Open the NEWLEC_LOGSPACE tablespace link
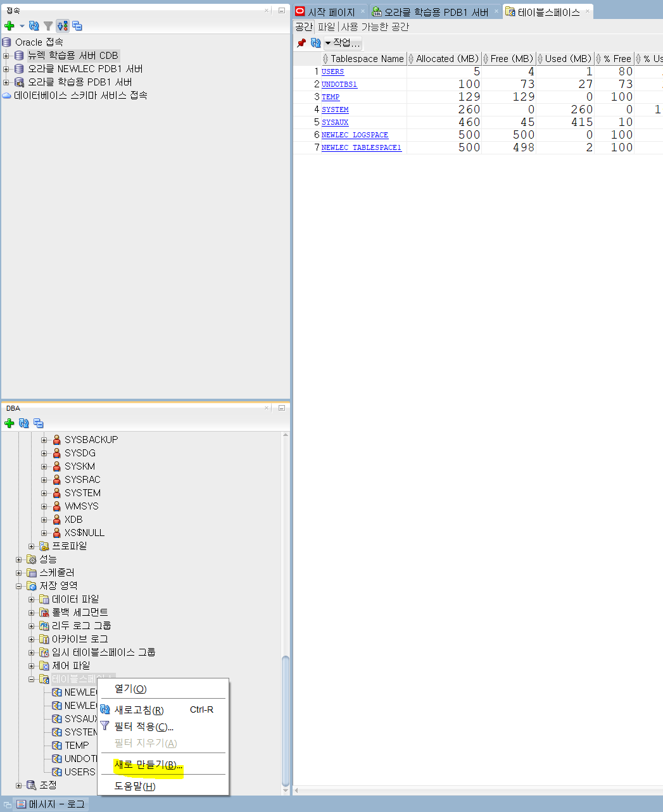Viewport: 663px width, 812px height. click(355, 135)
